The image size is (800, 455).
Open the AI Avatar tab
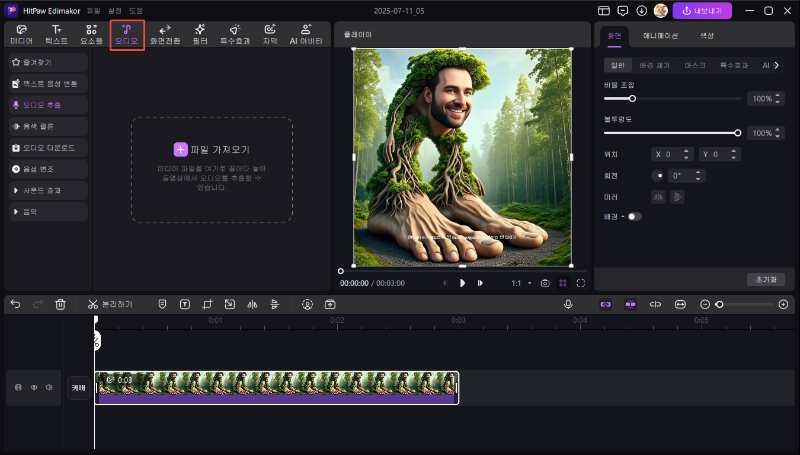(x=306, y=35)
